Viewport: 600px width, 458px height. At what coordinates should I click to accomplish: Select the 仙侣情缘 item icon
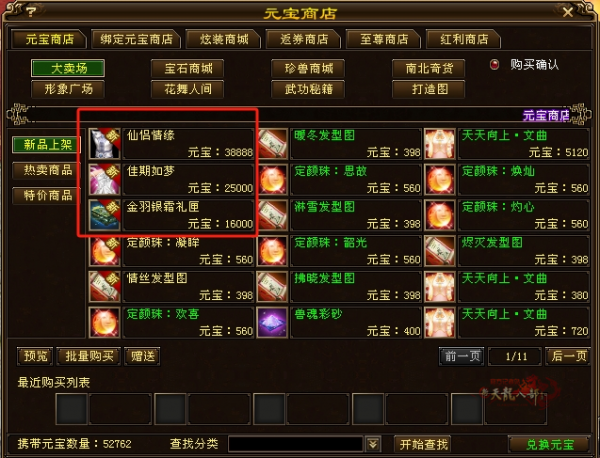(x=104, y=143)
